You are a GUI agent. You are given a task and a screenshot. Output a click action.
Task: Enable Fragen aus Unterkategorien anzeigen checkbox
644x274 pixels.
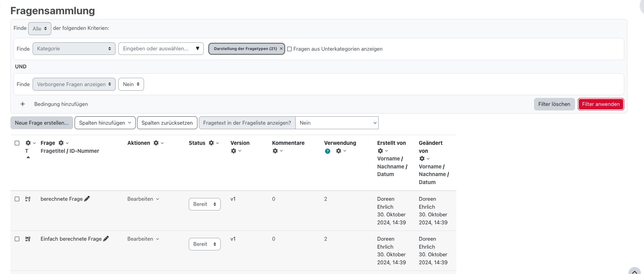tap(289, 49)
